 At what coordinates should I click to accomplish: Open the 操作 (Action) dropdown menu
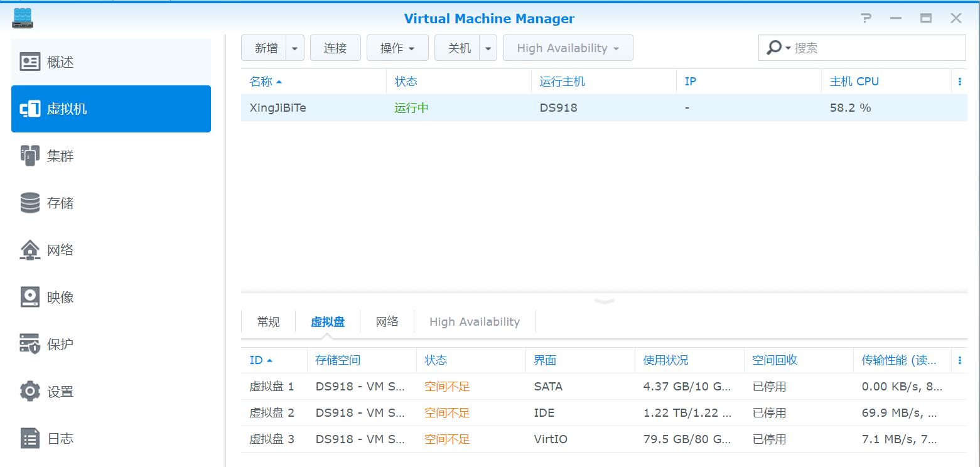pyautogui.click(x=397, y=48)
